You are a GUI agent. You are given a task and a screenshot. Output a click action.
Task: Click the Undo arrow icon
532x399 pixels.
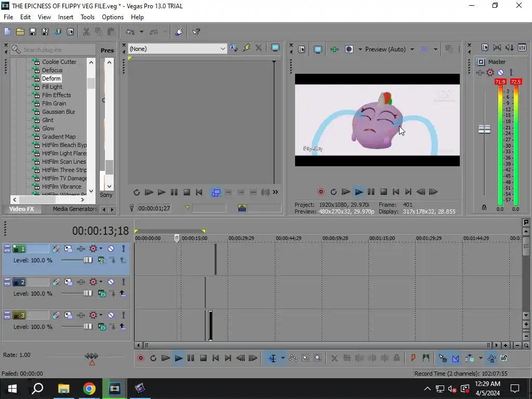(x=130, y=32)
